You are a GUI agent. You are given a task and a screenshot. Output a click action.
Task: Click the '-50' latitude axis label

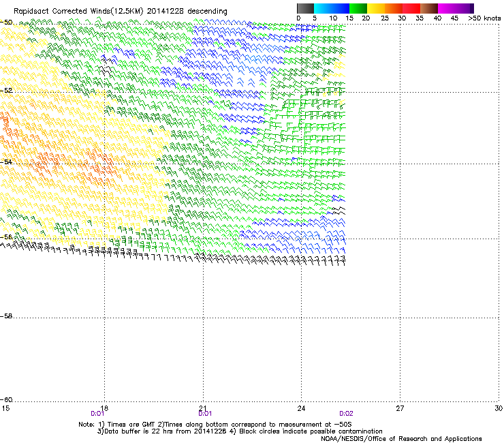click(x=6, y=22)
